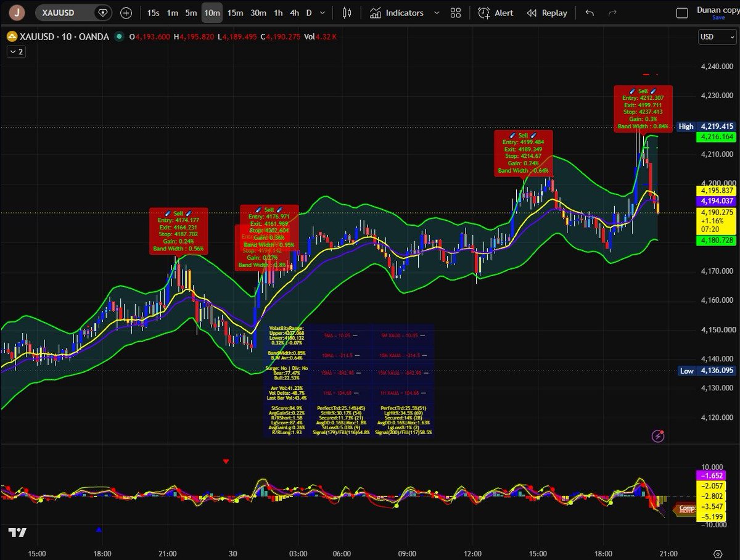Click the gold symbol logo in legend

[12, 37]
